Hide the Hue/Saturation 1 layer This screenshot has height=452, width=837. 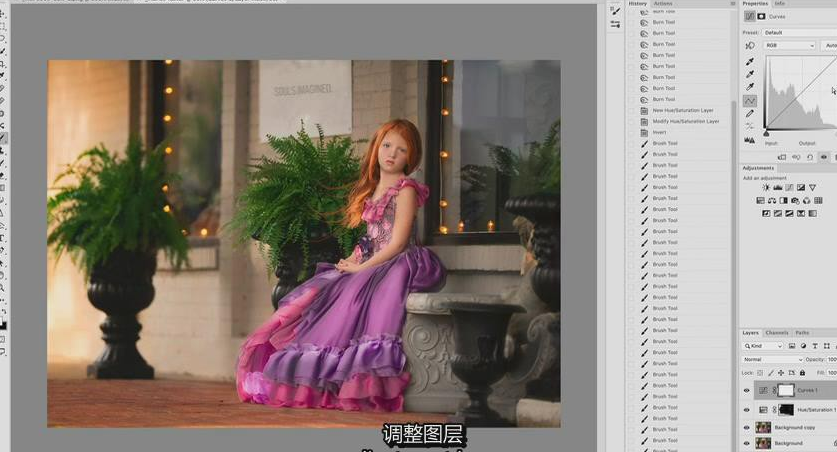click(x=747, y=410)
